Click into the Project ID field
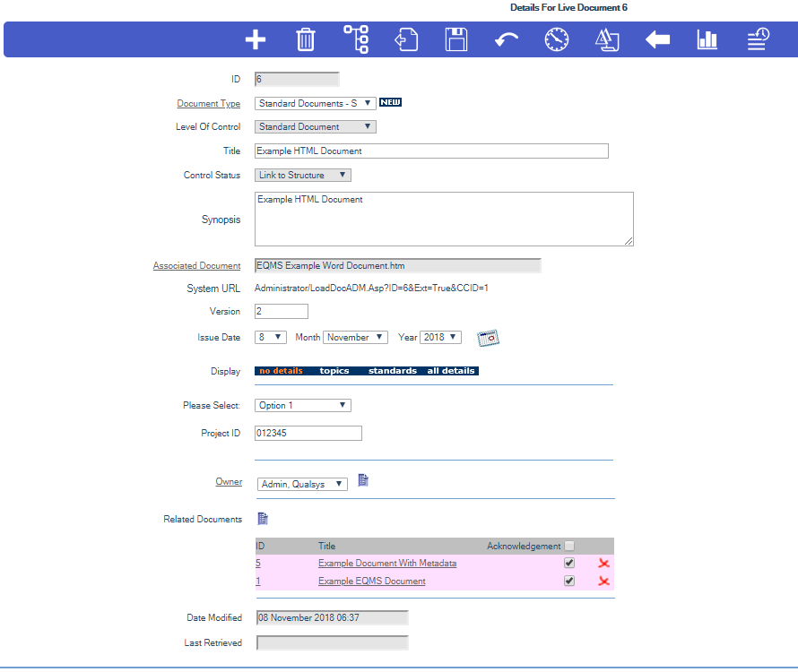 (x=308, y=434)
